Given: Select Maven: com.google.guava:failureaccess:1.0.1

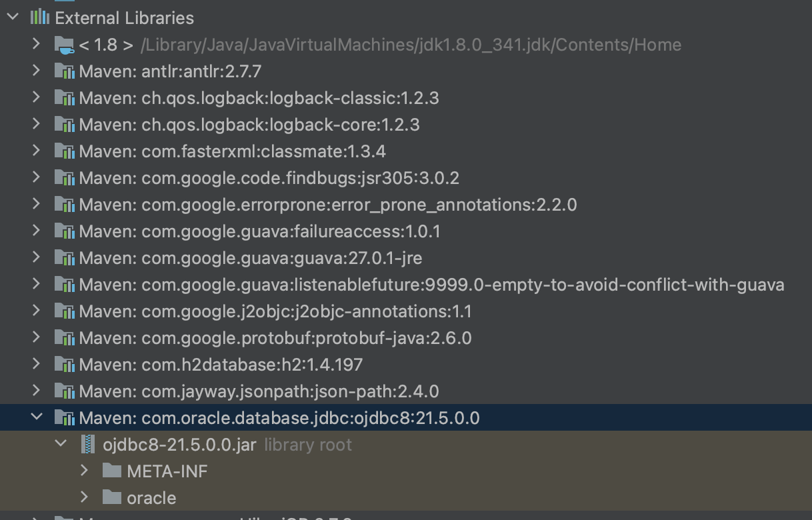Looking at the screenshot, I should click(x=259, y=231).
